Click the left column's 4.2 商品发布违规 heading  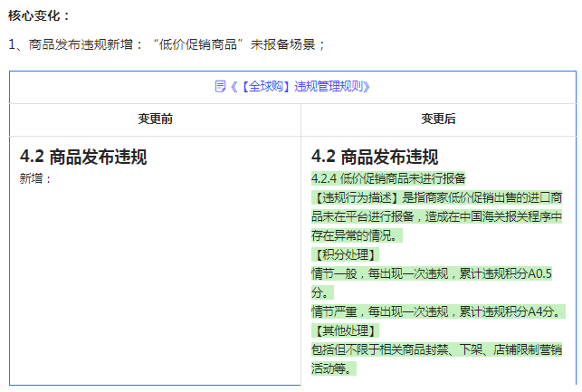coord(83,157)
